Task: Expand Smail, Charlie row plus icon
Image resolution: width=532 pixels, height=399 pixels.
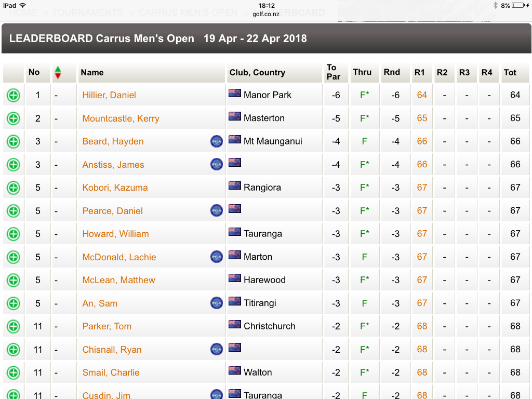Action: click(x=14, y=373)
